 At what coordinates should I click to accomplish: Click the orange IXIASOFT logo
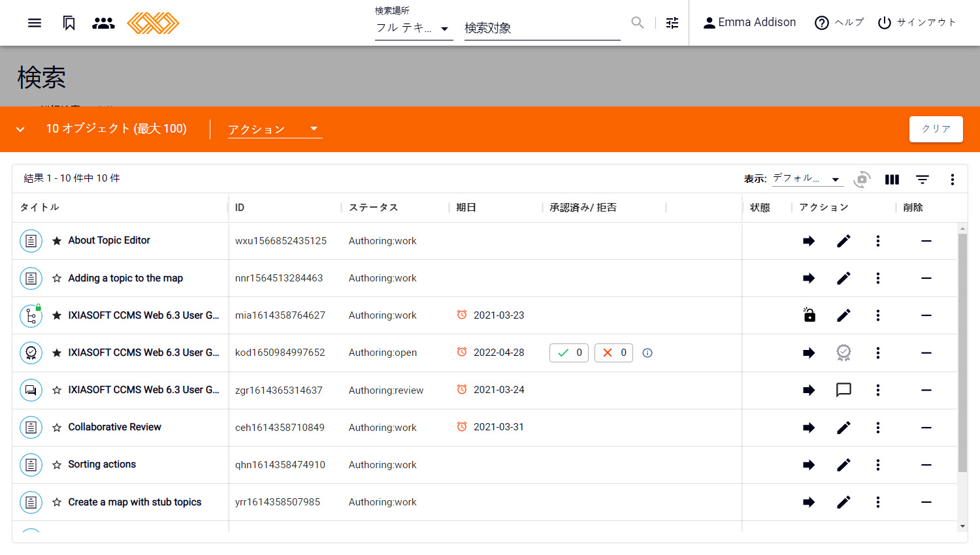(x=153, y=23)
